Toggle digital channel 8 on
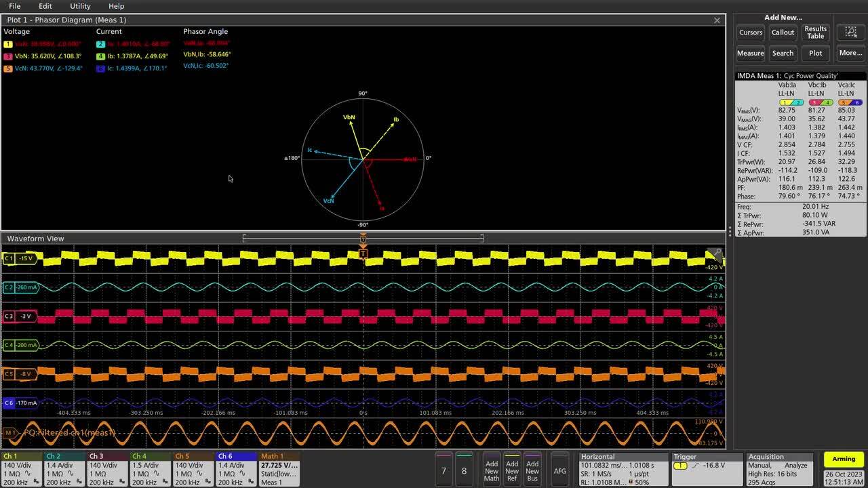This screenshot has height=488, width=868. click(x=463, y=468)
